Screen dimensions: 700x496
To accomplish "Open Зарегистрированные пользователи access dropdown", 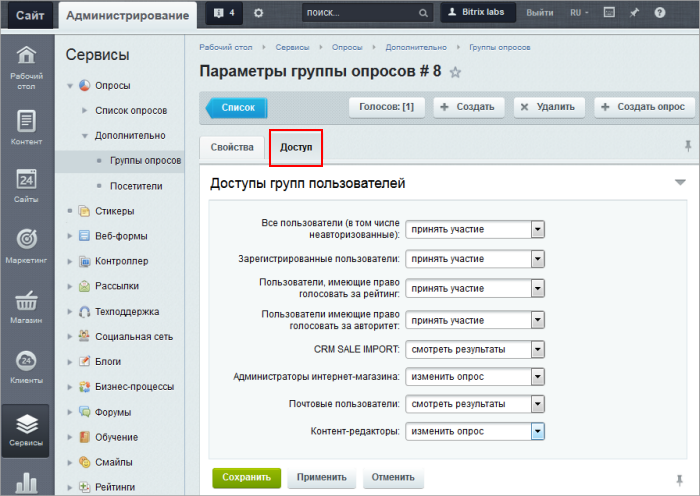I will tap(475, 259).
